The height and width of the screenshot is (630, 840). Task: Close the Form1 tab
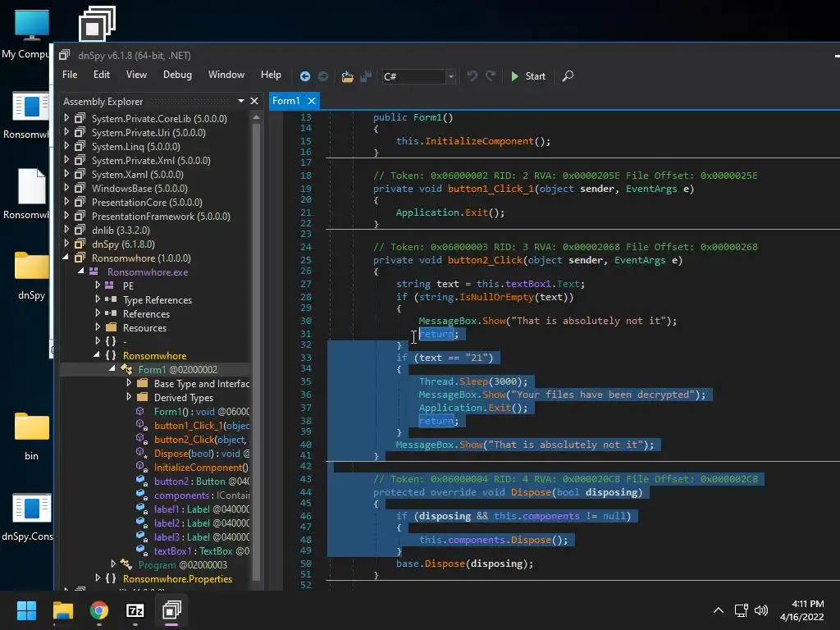click(311, 101)
